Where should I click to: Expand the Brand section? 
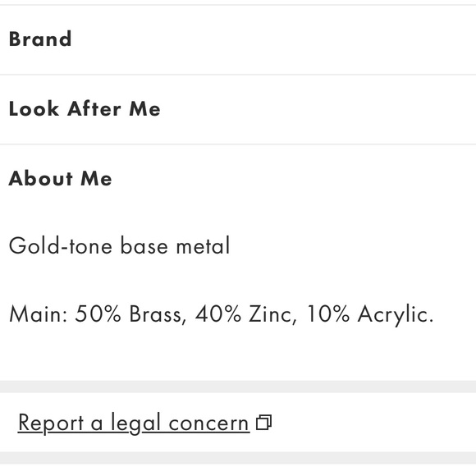tap(238, 39)
